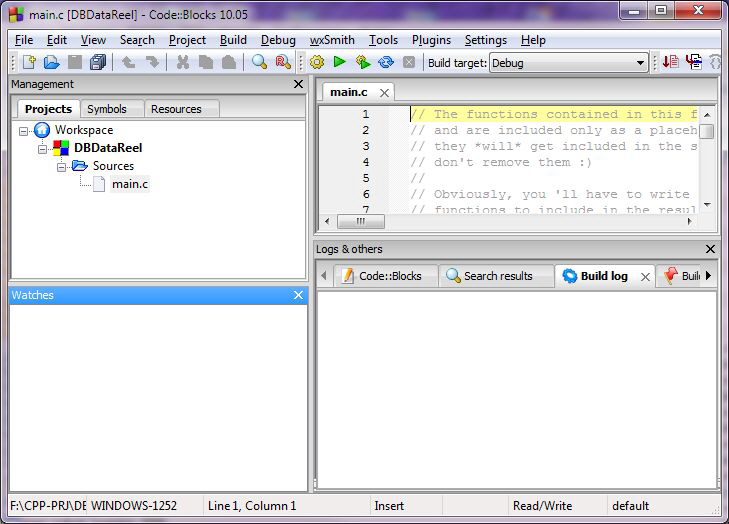Click the red arrow document toolbar icon

[671, 62]
